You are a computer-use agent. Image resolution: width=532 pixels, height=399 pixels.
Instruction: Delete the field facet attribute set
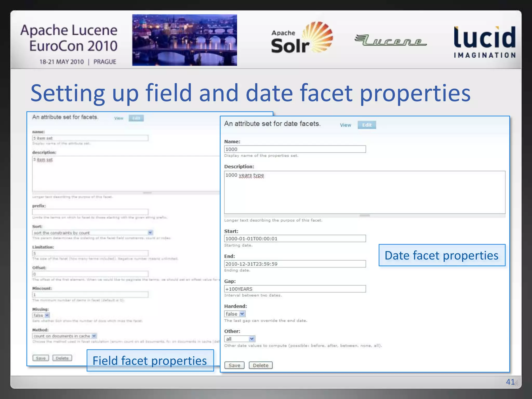(62, 358)
